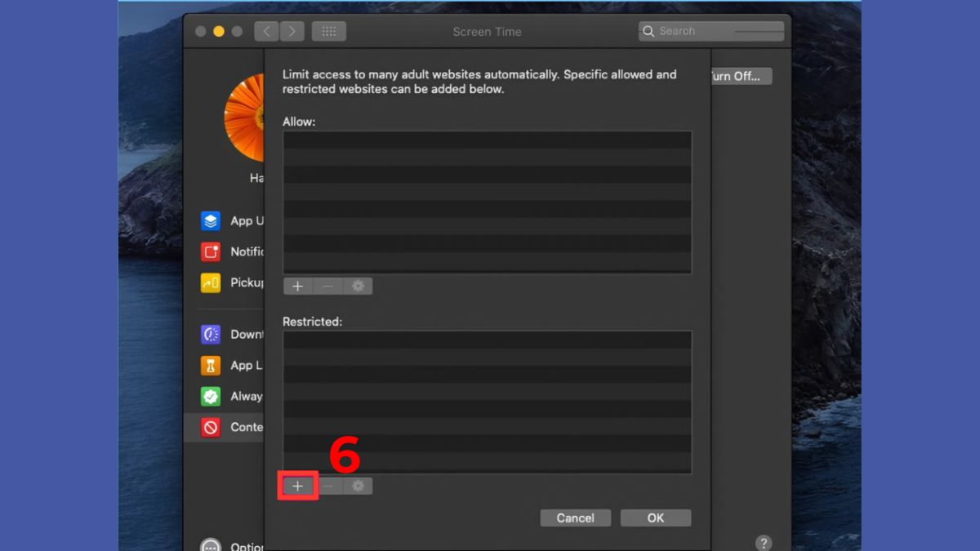Open Options ellipsis icon in sidebar

[x=211, y=547]
